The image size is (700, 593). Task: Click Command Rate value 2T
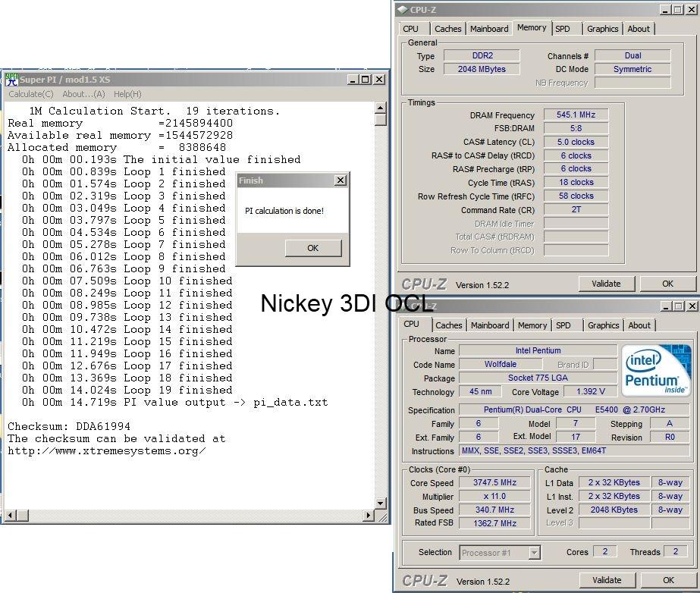pos(576,209)
